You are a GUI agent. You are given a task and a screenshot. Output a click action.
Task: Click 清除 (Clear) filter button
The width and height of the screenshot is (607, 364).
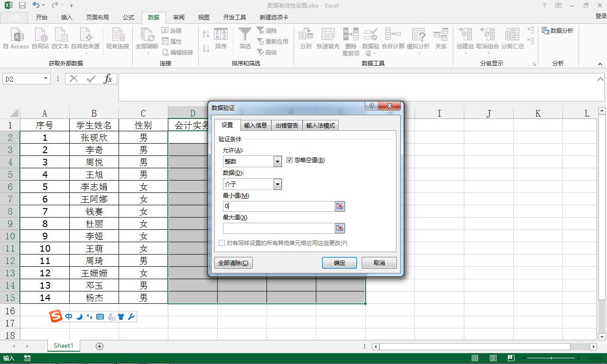coord(267,30)
